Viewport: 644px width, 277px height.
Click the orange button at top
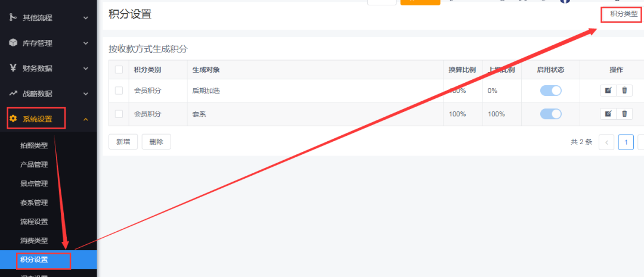tap(420, 2)
